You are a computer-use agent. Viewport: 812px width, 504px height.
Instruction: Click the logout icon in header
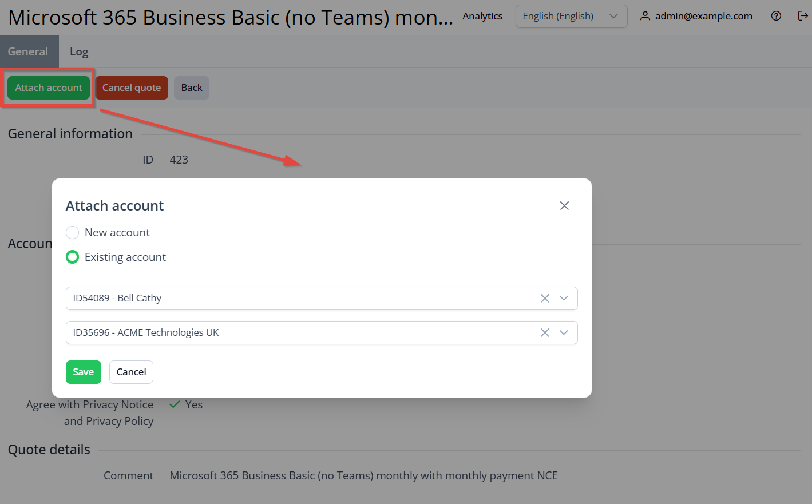click(802, 16)
